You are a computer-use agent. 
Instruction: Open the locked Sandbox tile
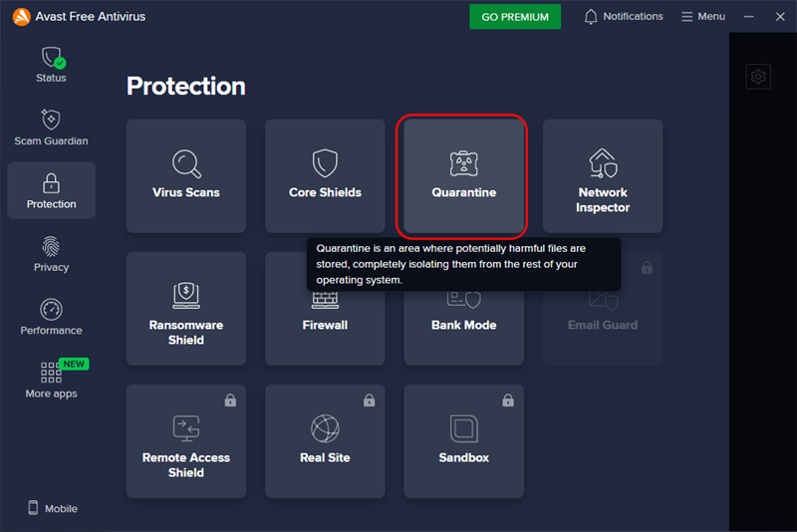pyautogui.click(x=463, y=440)
